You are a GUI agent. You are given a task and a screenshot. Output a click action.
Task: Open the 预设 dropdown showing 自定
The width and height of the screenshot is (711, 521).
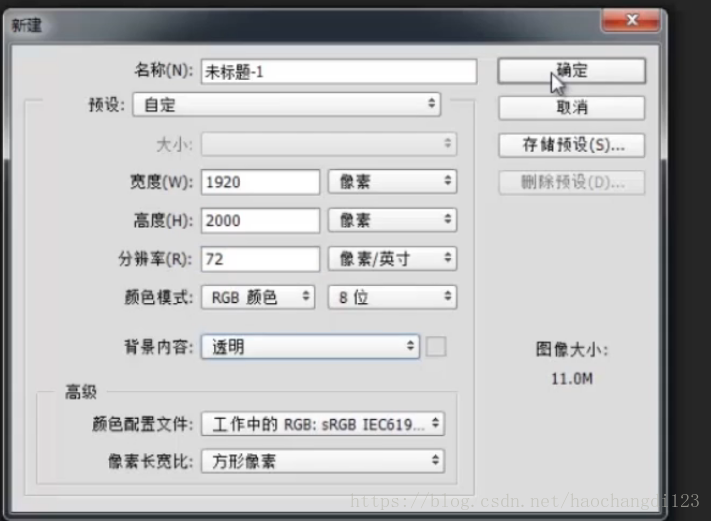(287, 105)
